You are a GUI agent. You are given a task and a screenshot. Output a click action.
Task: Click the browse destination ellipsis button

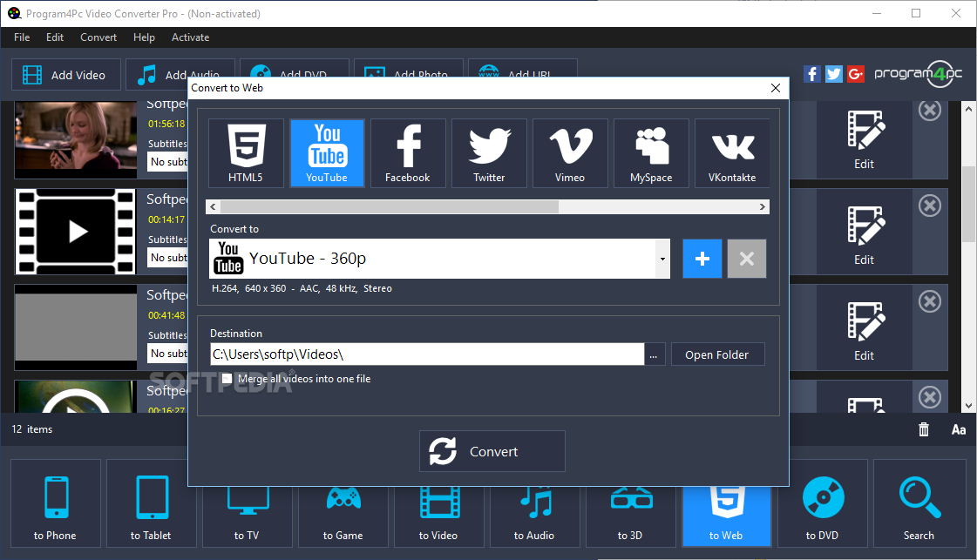coord(653,354)
